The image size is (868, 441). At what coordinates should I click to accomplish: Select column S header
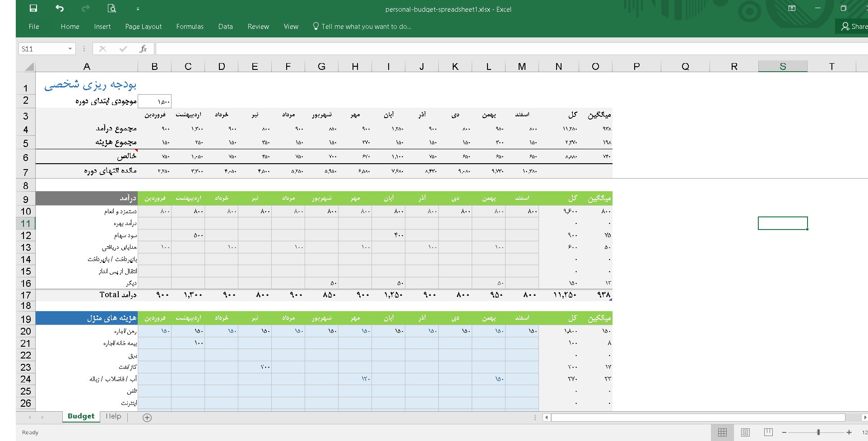pyautogui.click(x=783, y=67)
